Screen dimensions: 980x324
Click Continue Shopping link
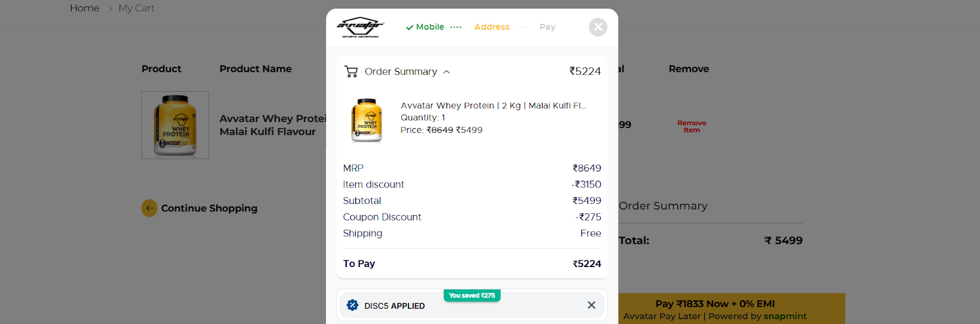[x=209, y=208]
